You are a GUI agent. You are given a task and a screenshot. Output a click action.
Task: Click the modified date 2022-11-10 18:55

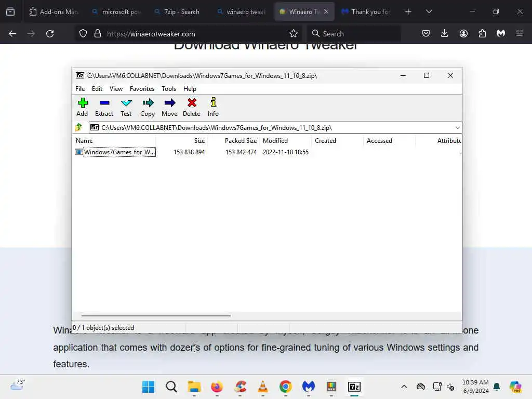point(286,152)
